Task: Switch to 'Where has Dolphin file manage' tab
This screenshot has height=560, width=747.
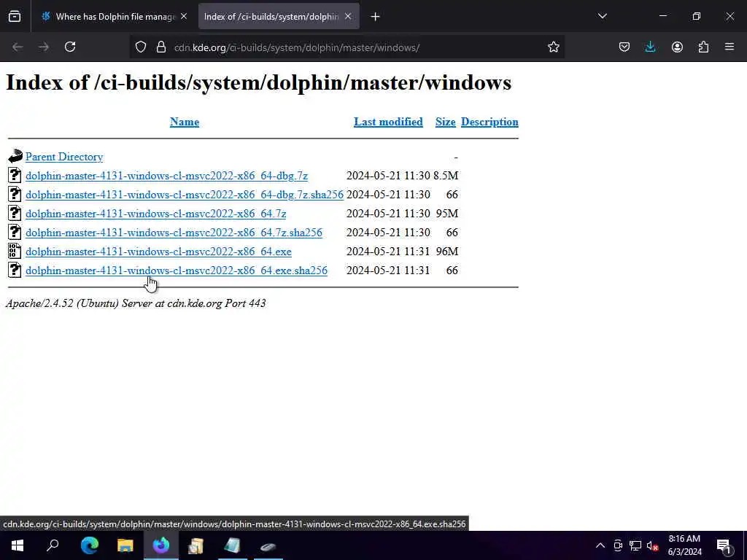Action: (x=113, y=17)
